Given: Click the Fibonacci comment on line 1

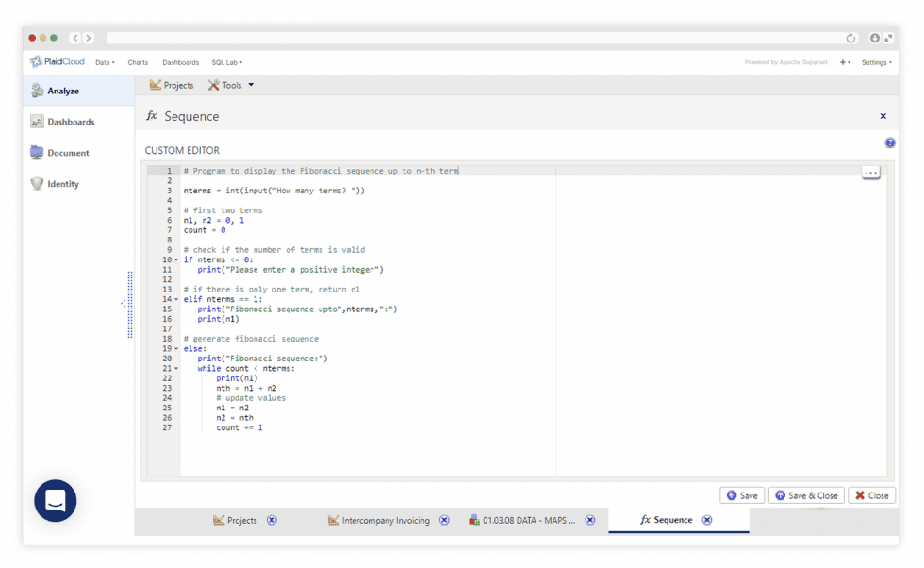Looking at the screenshot, I should 321,171.
